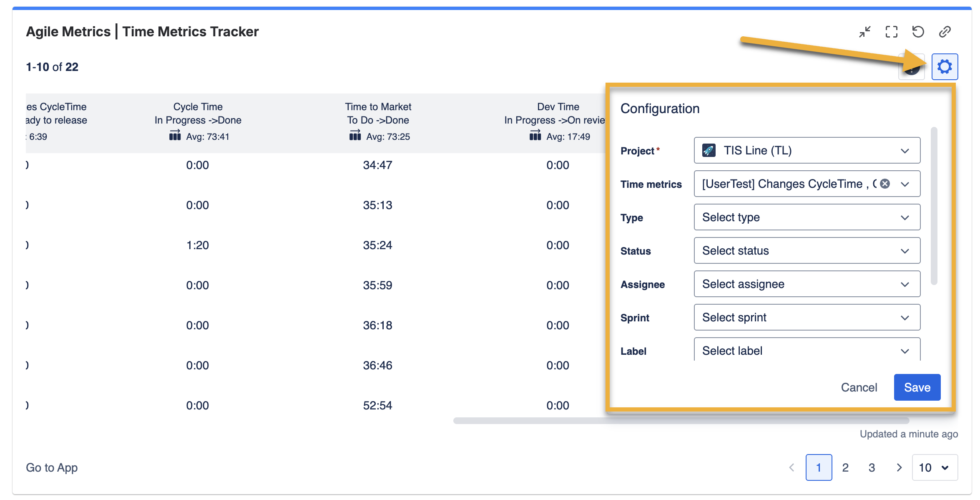Click the Cycle Time column icon
The image size is (980, 500).
(x=175, y=136)
